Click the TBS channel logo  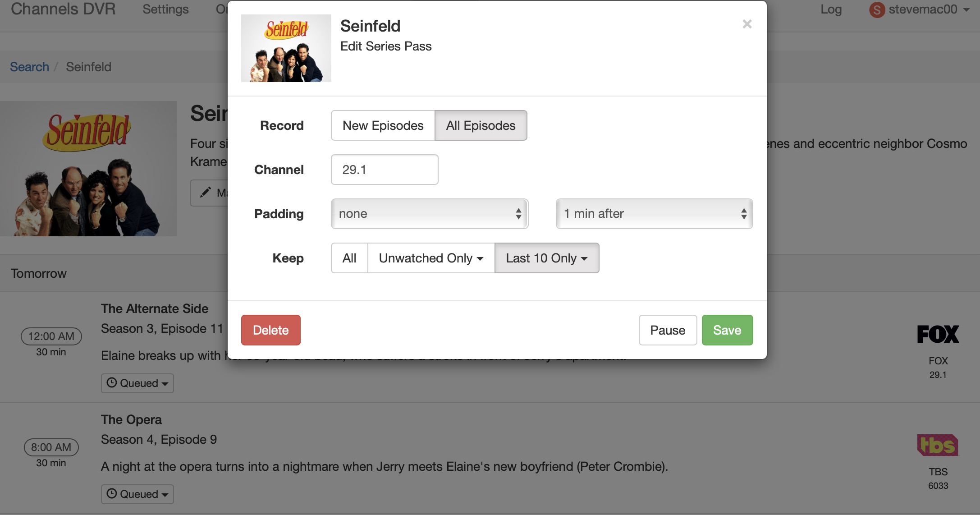point(938,445)
